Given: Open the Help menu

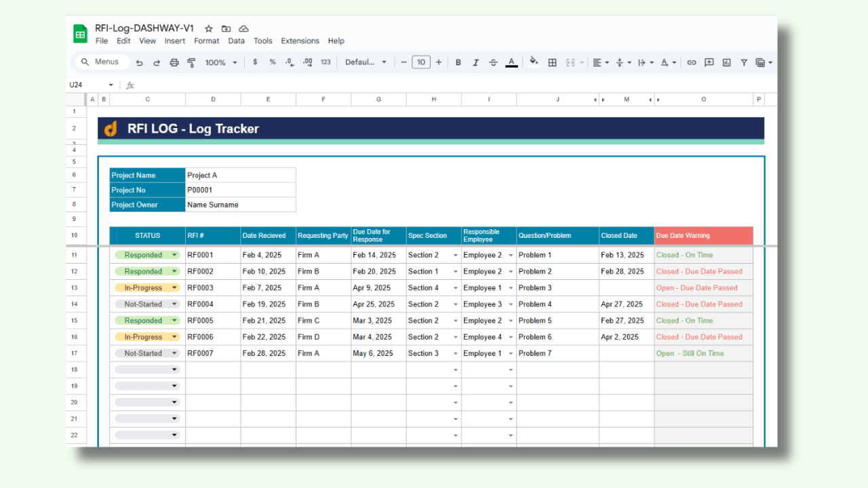Looking at the screenshot, I should pyautogui.click(x=336, y=41).
